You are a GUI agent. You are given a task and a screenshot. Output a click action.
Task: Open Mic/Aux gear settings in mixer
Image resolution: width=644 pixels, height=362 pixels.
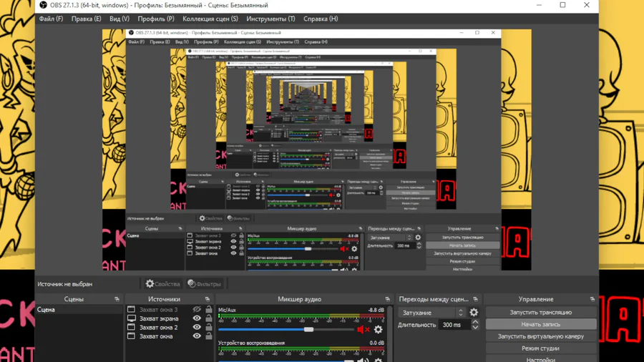click(379, 329)
